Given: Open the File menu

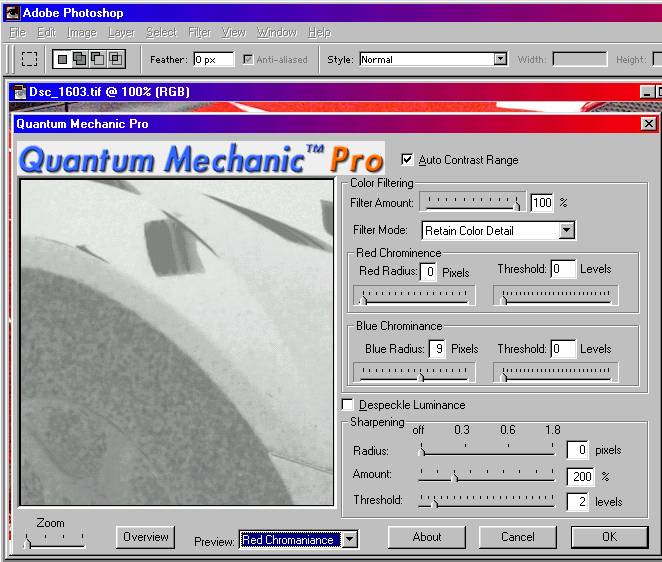Looking at the screenshot, I should point(17,33).
